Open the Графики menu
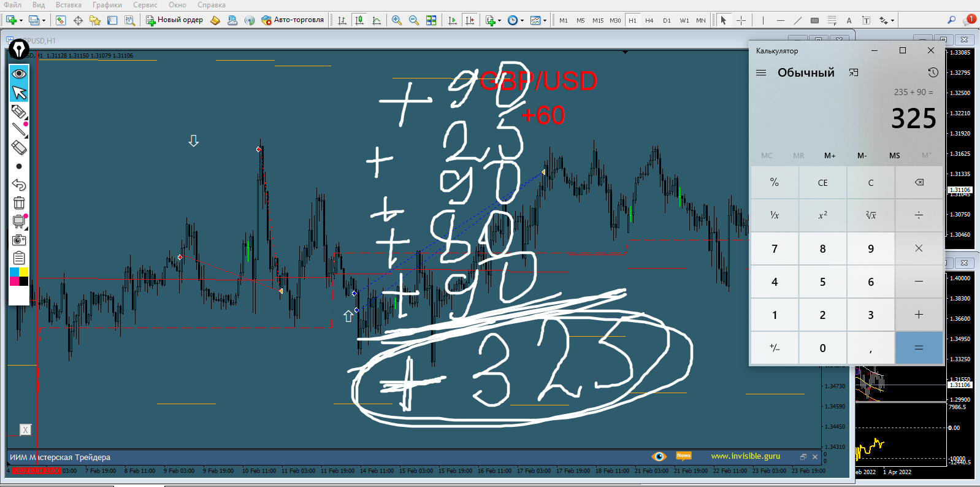The height and width of the screenshot is (487, 980). tap(107, 5)
